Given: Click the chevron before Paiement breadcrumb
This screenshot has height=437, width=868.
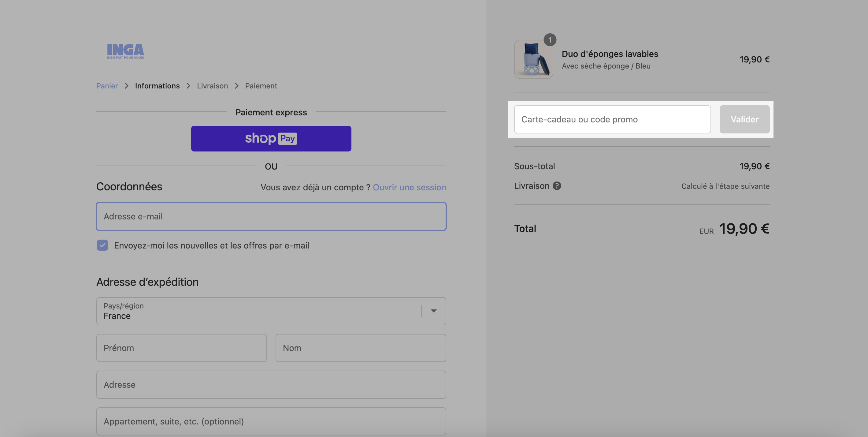Looking at the screenshot, I should [236, 86].
